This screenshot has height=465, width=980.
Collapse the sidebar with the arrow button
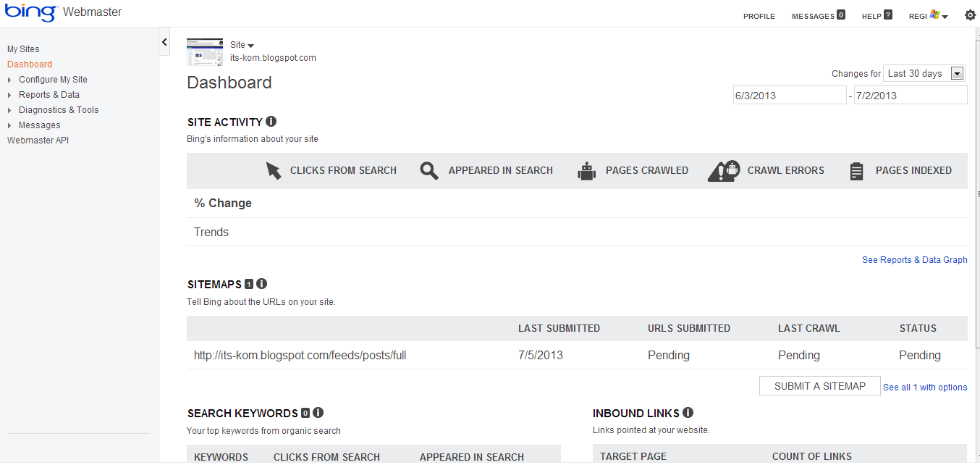coord(164,42)
